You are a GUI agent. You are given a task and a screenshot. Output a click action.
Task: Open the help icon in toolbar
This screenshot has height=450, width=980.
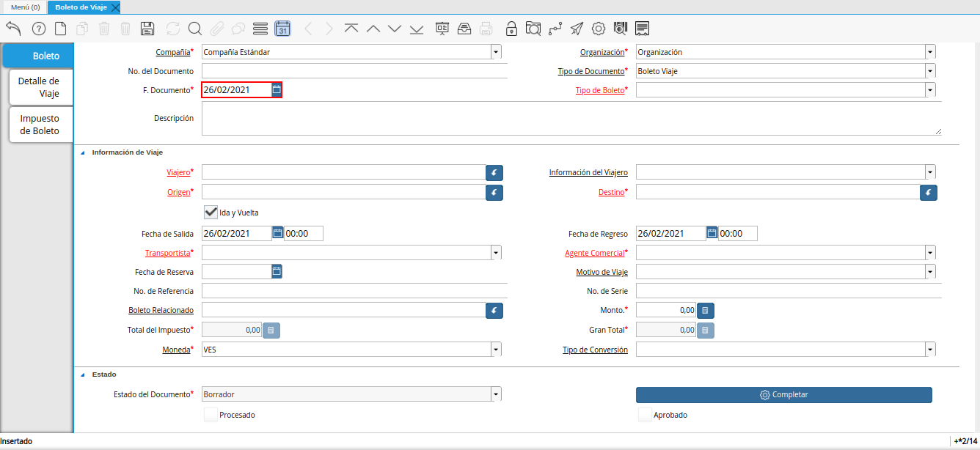(x=39, y=29)
